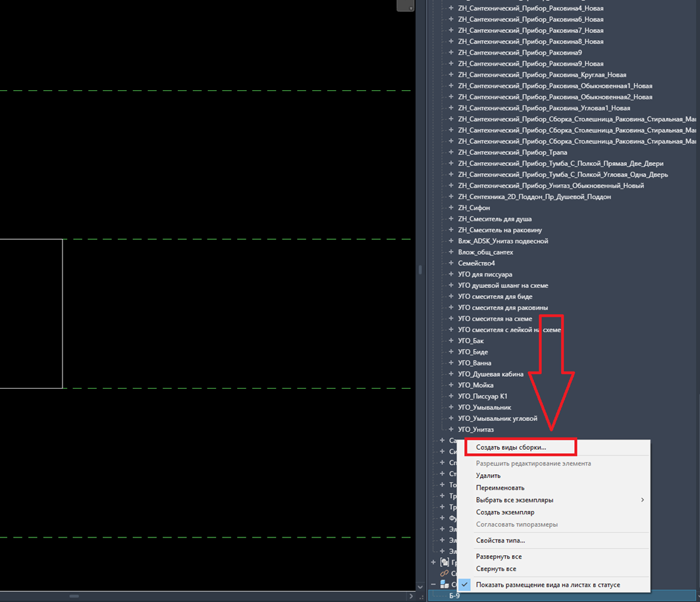Select 'ZH_Сантехнический_Прибор_Унитаз_Обыкновенный_Новый' row
This screenshot has height=602, width=700.
coord(551,185)
